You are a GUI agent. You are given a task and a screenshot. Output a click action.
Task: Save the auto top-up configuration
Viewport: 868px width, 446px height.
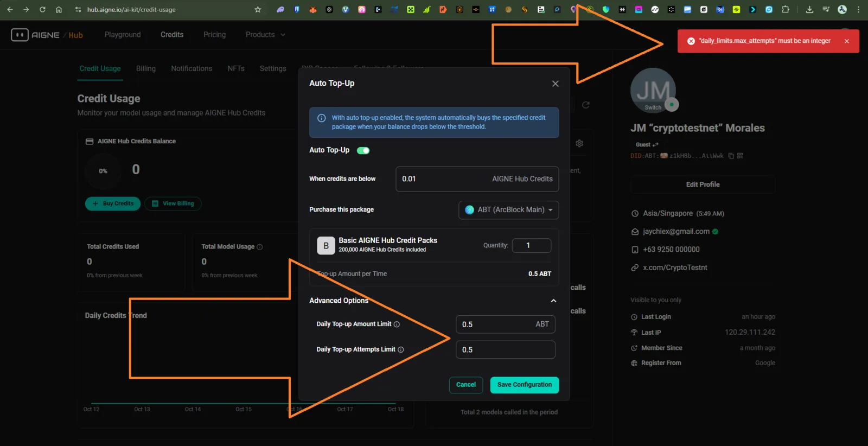525,385
